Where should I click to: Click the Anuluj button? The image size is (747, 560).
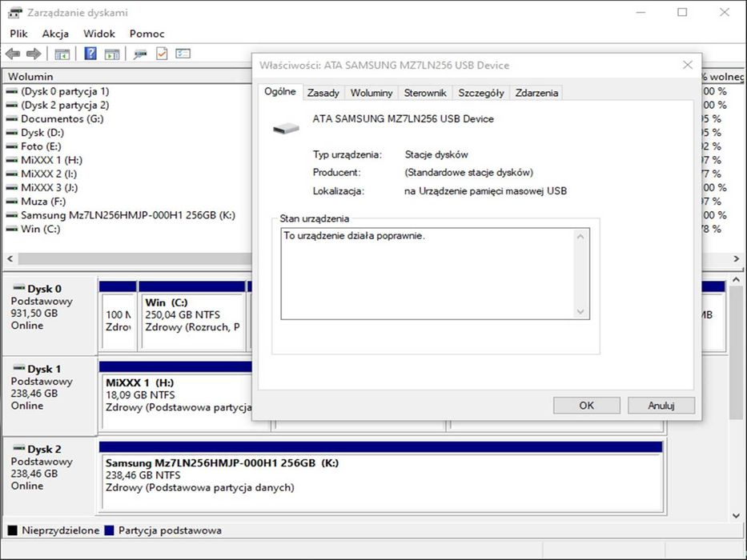click(661, 406)
